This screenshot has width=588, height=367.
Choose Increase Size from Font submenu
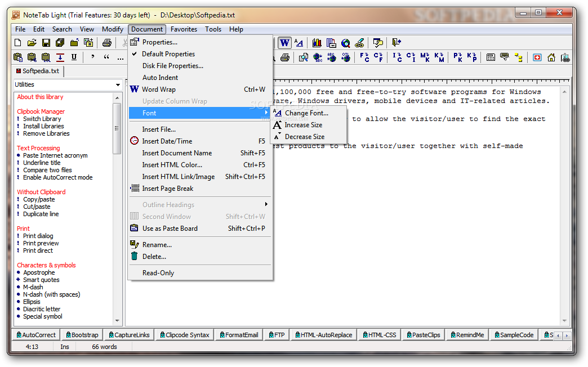click(308, 125)
